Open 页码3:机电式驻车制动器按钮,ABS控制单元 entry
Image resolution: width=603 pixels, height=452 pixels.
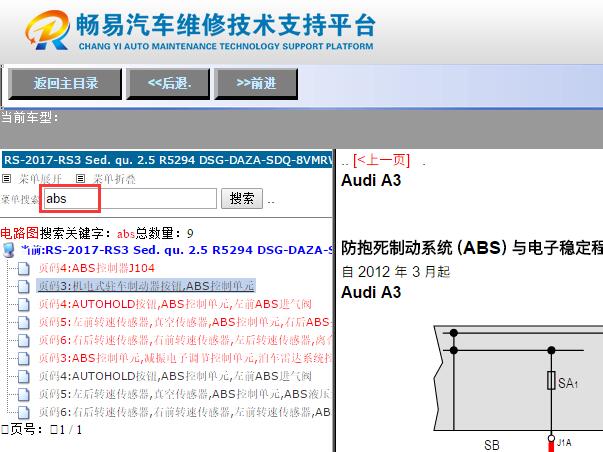coord(146,286)
